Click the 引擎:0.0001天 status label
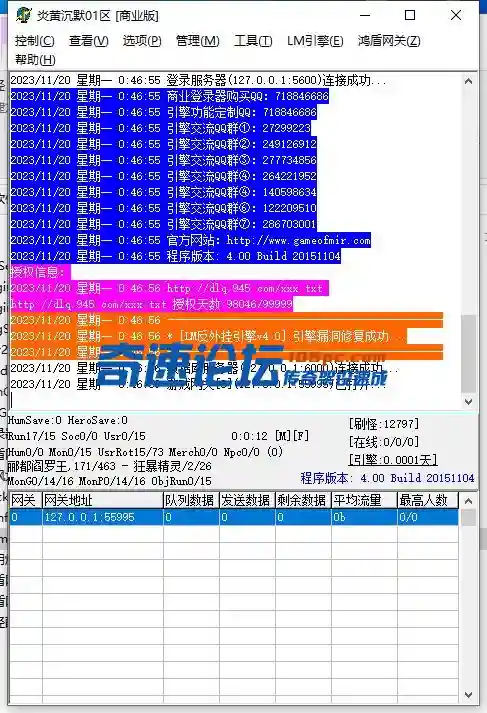 [x=393, y=460]
